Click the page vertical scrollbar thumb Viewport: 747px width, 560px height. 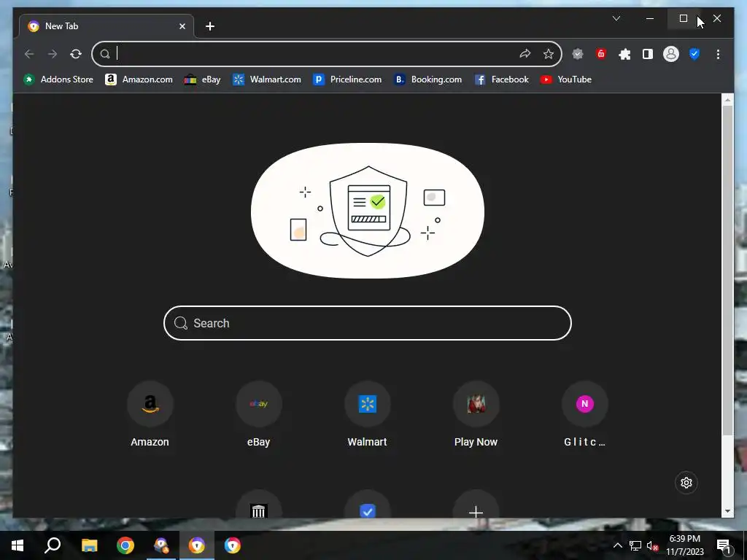tap(727, 270)
